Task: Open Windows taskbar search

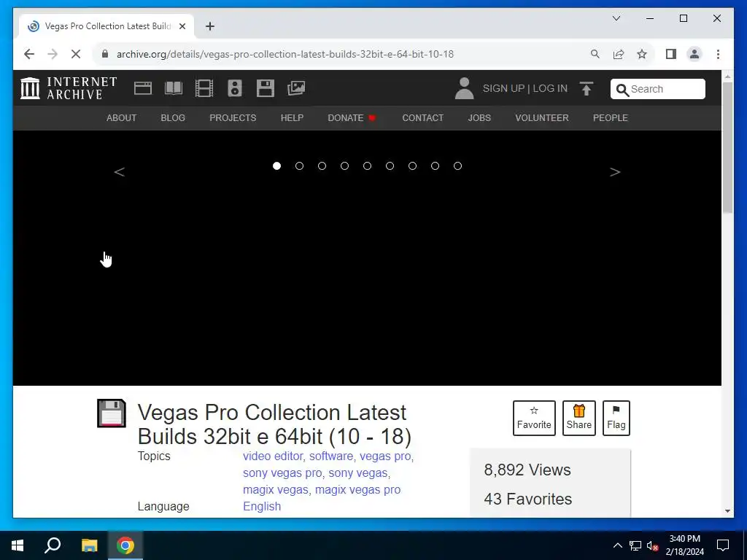Action: pyautogui.click(x=53, y=545)
